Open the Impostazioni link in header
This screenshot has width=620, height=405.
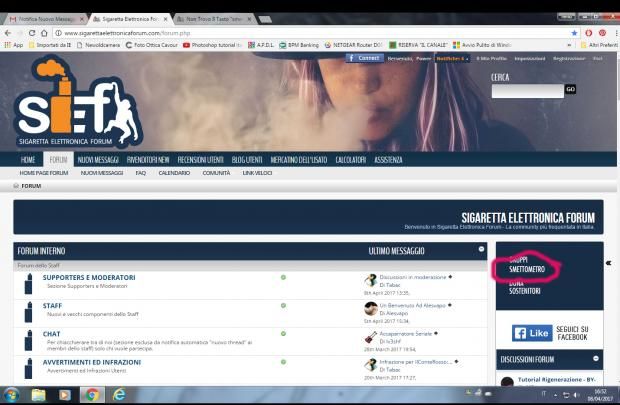point(530,59)
